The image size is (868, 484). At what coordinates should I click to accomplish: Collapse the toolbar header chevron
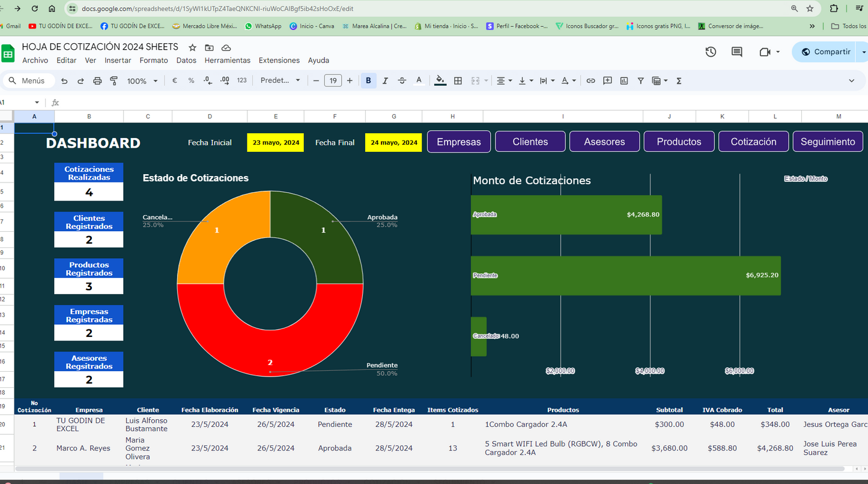tap(851, 80)
